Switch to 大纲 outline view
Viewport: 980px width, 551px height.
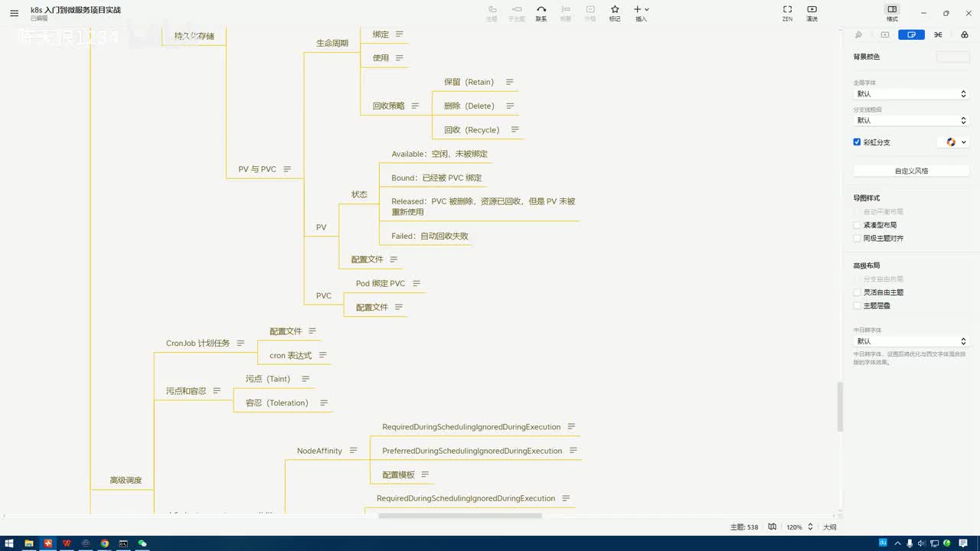829,527
